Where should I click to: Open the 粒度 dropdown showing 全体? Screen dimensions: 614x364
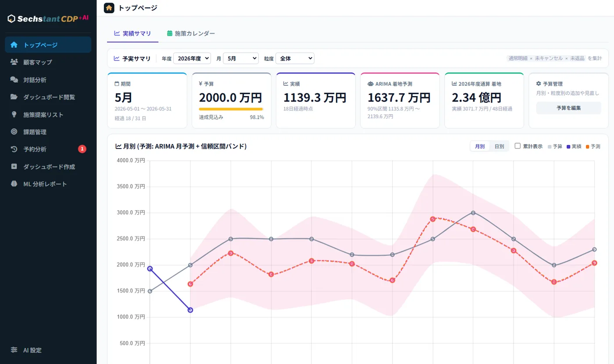click(295, 58)
